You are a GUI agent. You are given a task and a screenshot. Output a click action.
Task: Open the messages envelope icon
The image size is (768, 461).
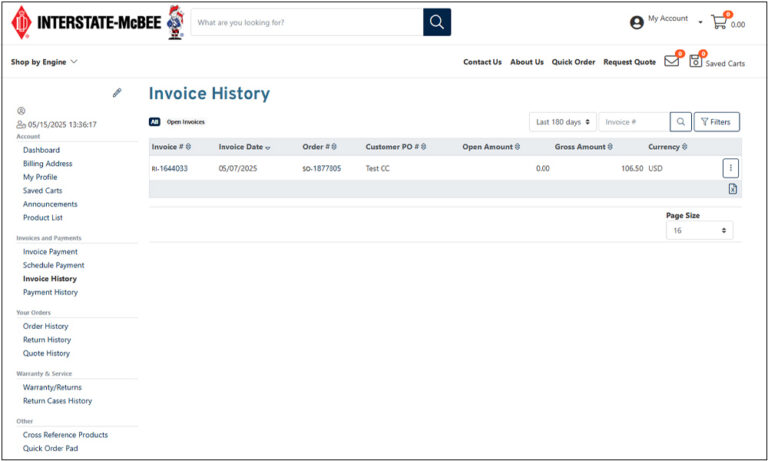tap(671, 61)
